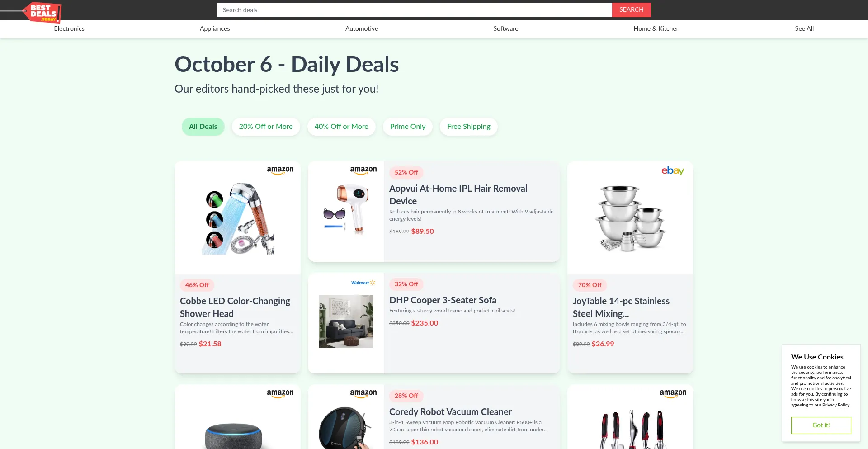Click the Best Deals Today logo
Viewport: 868px width, 449px height.
(42, 12)
